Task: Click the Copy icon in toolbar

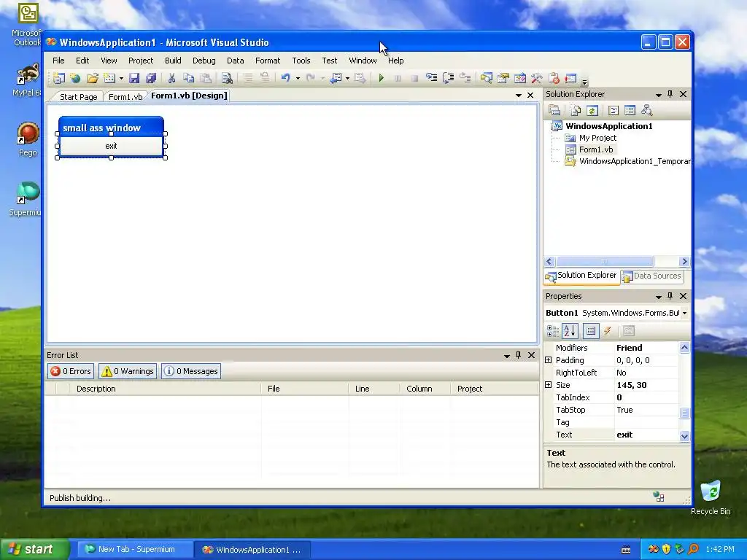Action: click(x=189, y=78)
